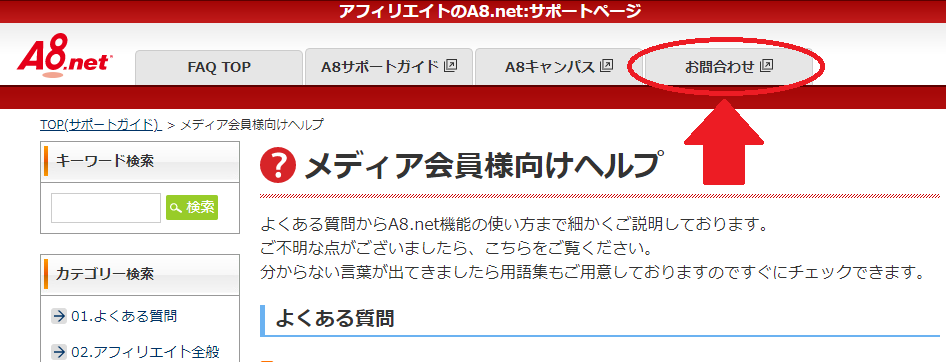
Task: Click the キーワード検索 heading
Action: point(104,161)
